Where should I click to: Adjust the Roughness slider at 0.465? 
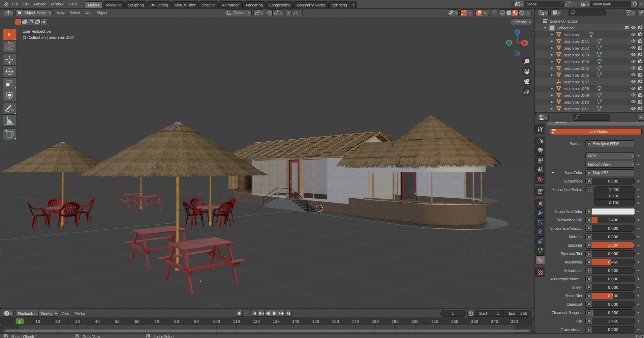(x=613, y=262)
